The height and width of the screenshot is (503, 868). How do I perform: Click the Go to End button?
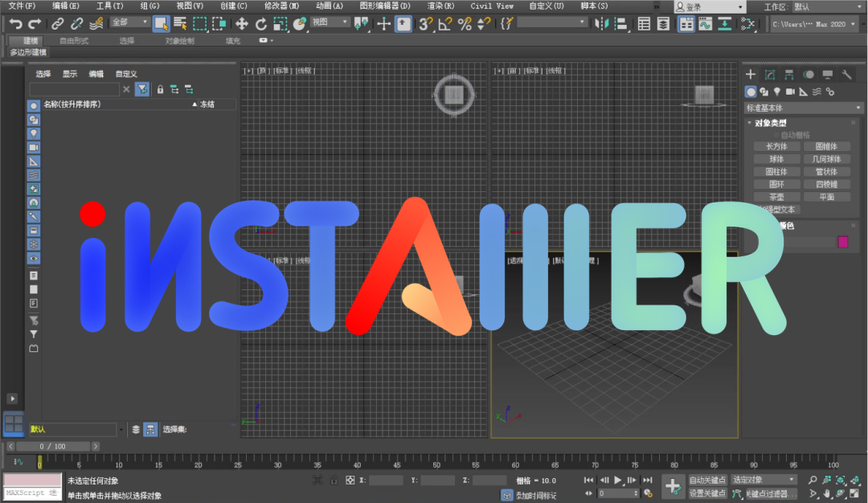pos(647,481)
